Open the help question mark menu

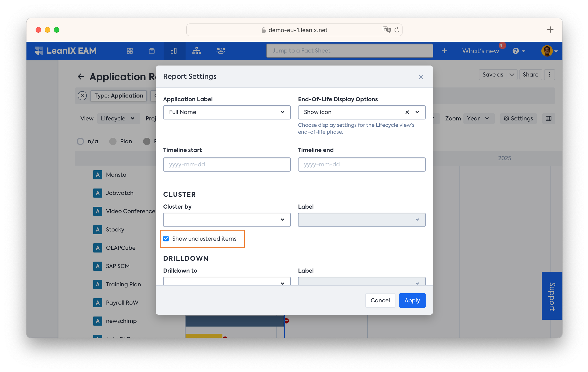(x=519, y=51)
